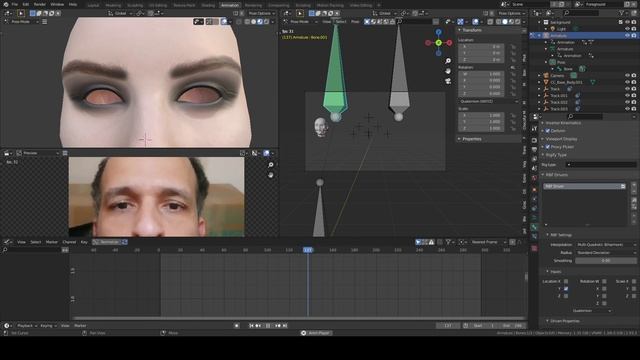640x360 pixels.
Task: Collapse the Transform panel in sidebar
Action: click(472, 30)
